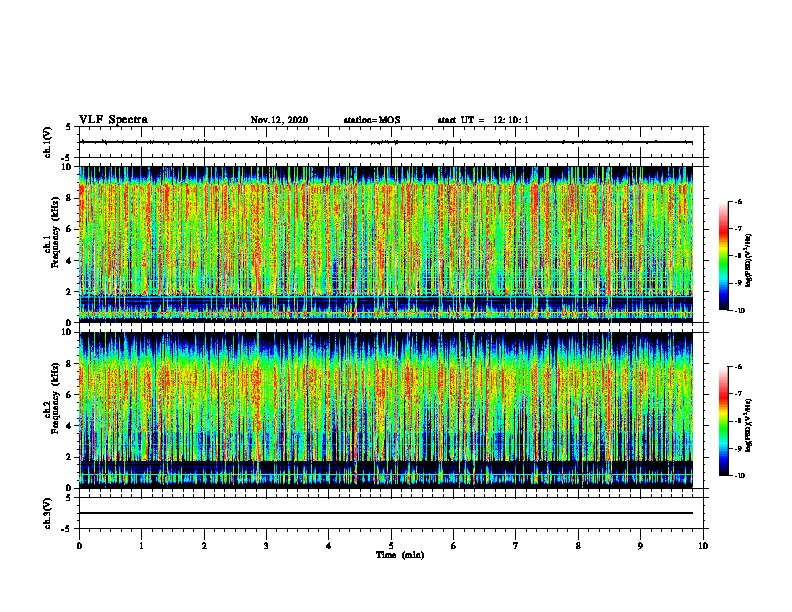Click the ch.3 voltage flat line trace
Image resolution: width=792 pixels, height=612 pixels.
click(386, 513)
